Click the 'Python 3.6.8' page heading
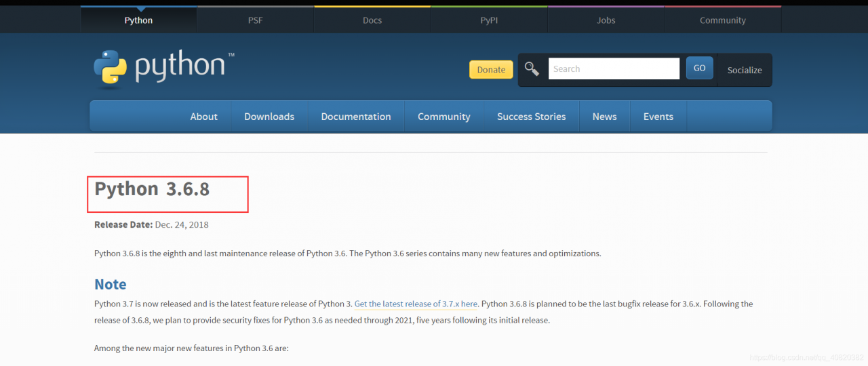 (x=152, y=189)
